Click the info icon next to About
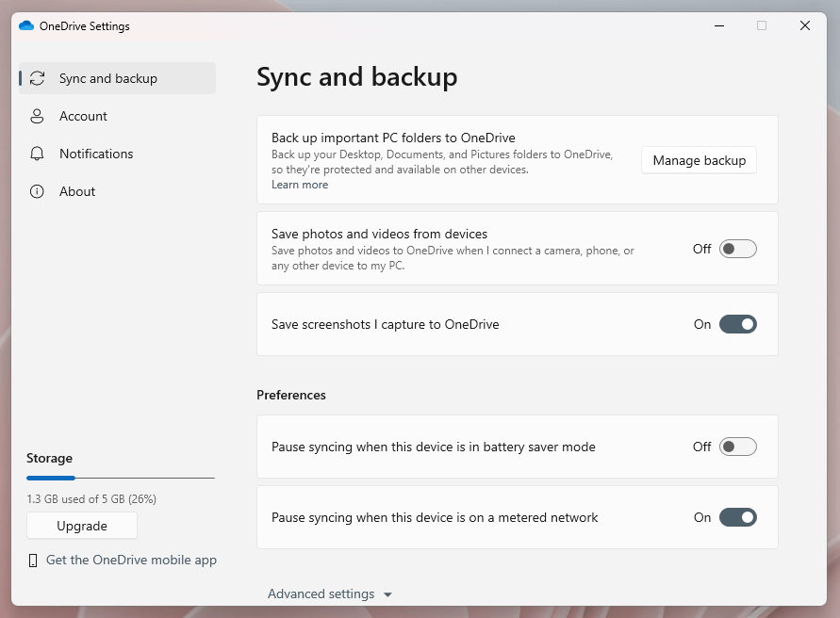 [37, 191]
